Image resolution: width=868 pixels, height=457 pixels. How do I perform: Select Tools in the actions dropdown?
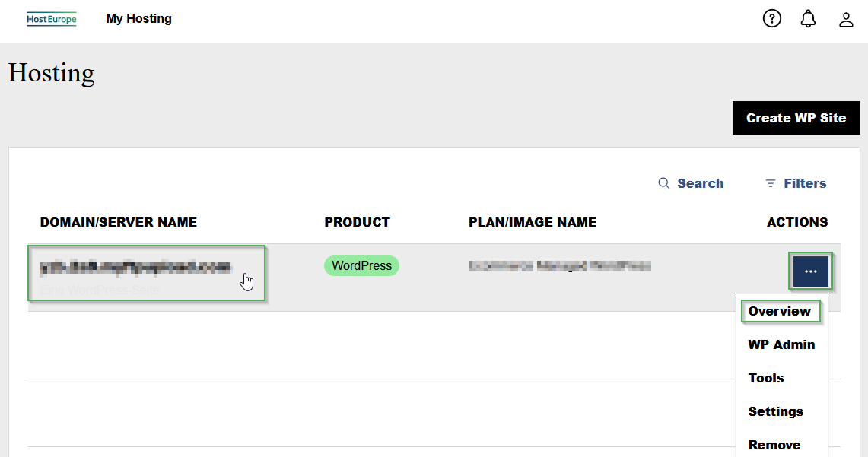(x=766, y=378)
